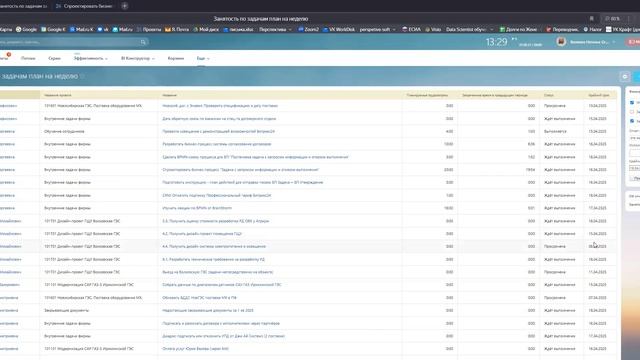Expand the Эффективность menu dropdown
Image resolution: width=640 pixels, height=360 pixels.
(x=91, y=58)
